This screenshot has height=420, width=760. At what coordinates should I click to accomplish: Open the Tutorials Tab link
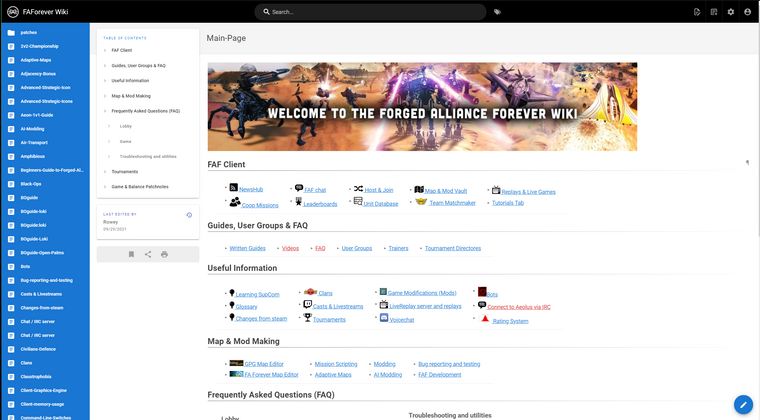tap(508, 203)
